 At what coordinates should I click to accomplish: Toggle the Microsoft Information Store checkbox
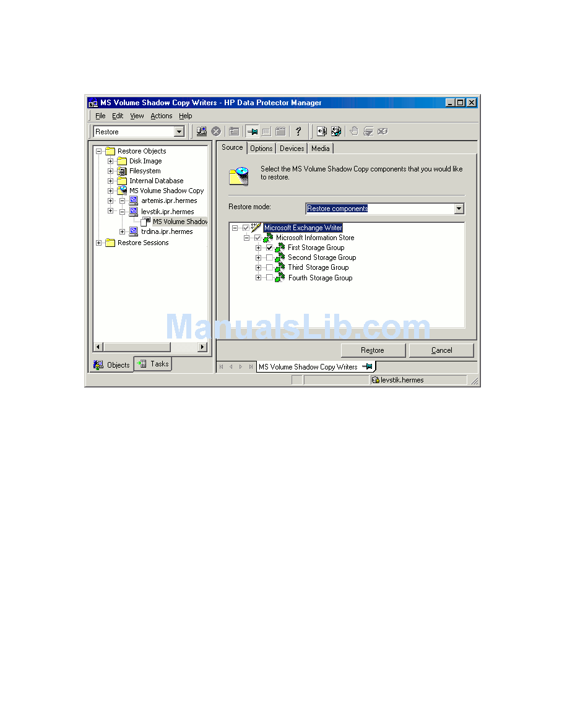point(257,238)
